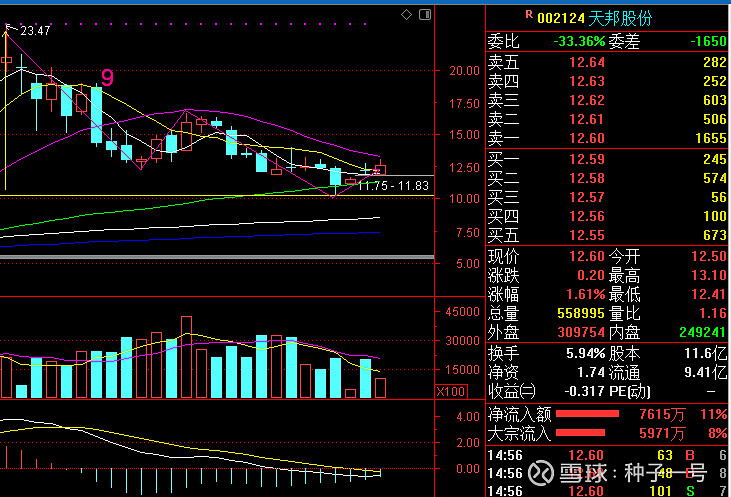This screenshot has height=497, width=731.
Task: Click the 量比 value 1.16
Action: [712, 313]
